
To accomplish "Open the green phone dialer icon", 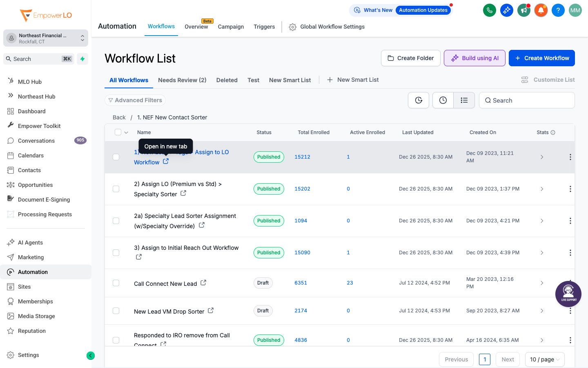I will click(x=490, y=10).
